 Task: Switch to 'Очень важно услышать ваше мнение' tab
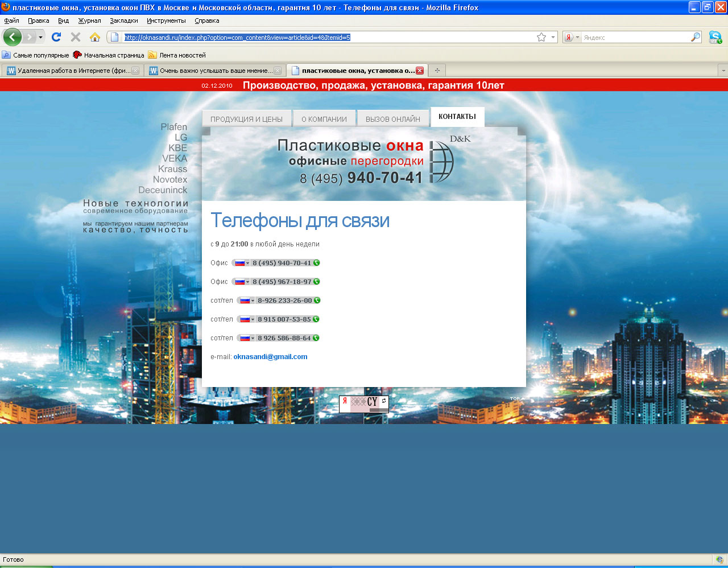(x=214, y=71)
